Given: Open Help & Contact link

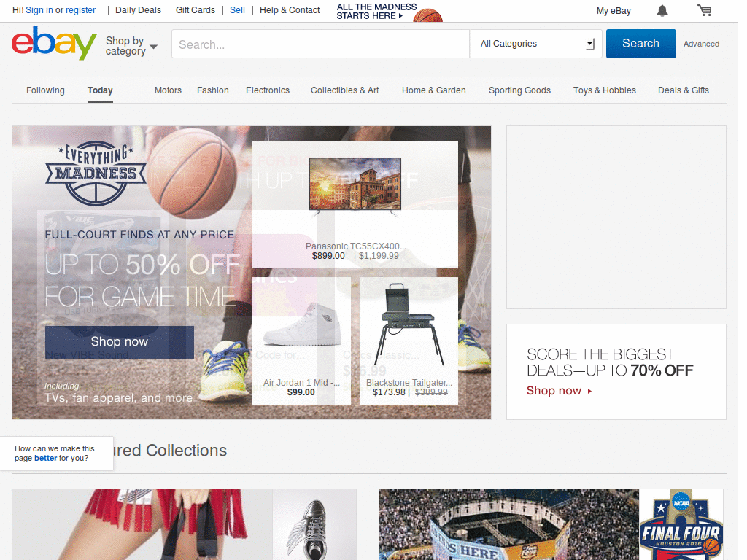Looking at the screenshot, I should click(x=290, y=10).
